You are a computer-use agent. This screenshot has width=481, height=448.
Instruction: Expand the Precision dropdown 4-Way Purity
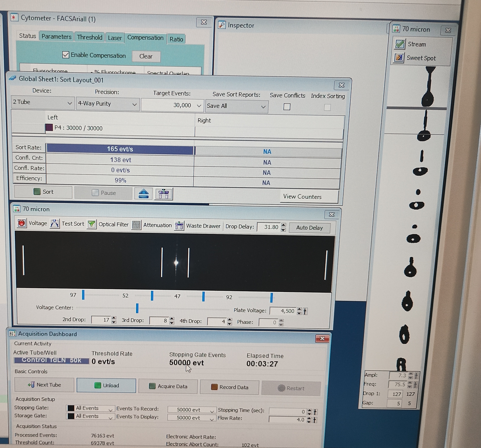(x=107, y=104)
